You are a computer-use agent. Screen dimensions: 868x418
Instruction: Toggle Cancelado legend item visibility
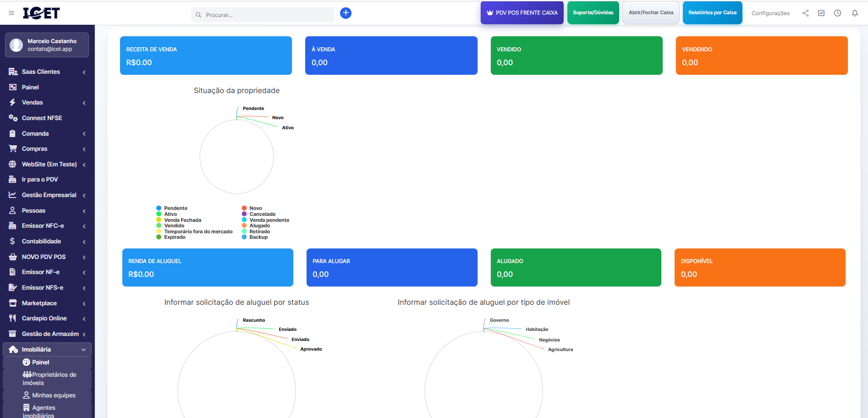point(262,214)
